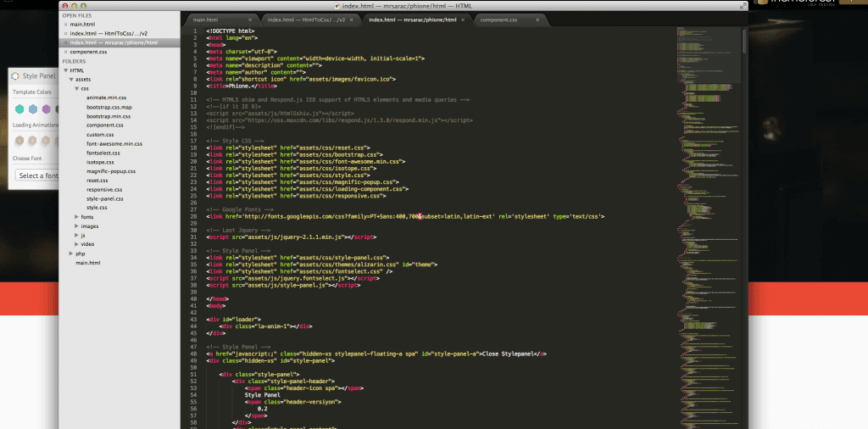Click the "Phione." title text on line 9
Screen dimensions: 868x429
(238, 86)
